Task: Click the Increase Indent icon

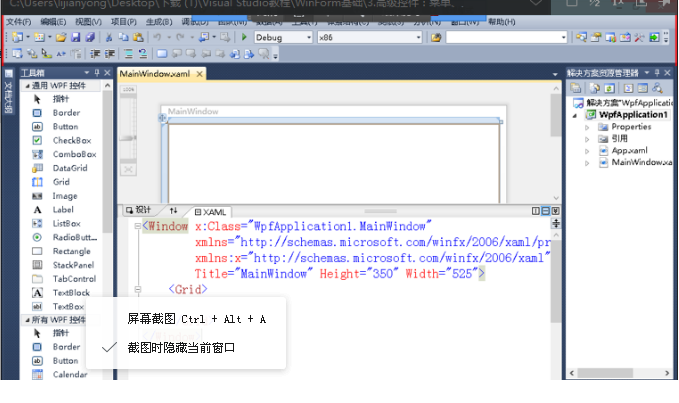Action: click(x=110, y=54)
